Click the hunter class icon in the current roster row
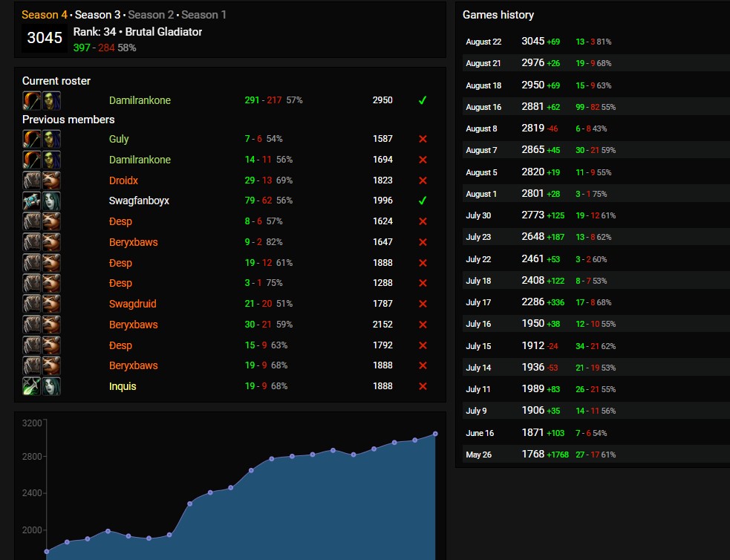 coord(32,100)
